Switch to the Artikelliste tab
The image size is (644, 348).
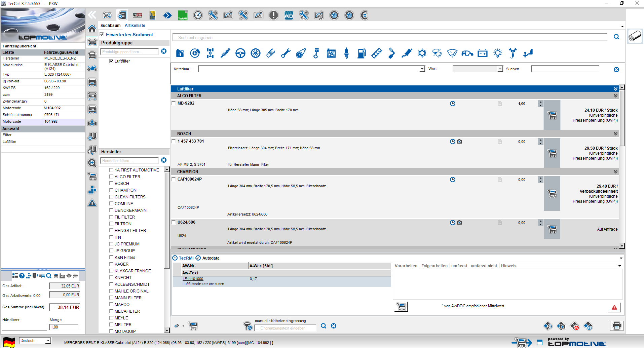(135, 26)
